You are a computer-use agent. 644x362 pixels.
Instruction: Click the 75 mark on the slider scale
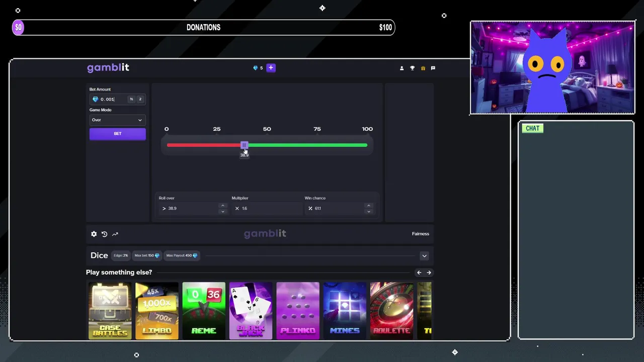pyautogui.click(x=317, y=129)
